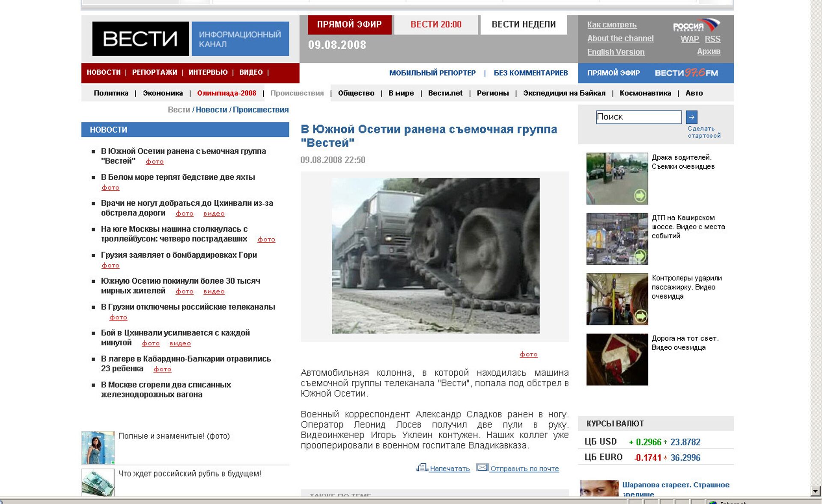This screenshot has width=822, height=504.
Task: Click inside the Поиск search field
Action: [x=638, y=117]
